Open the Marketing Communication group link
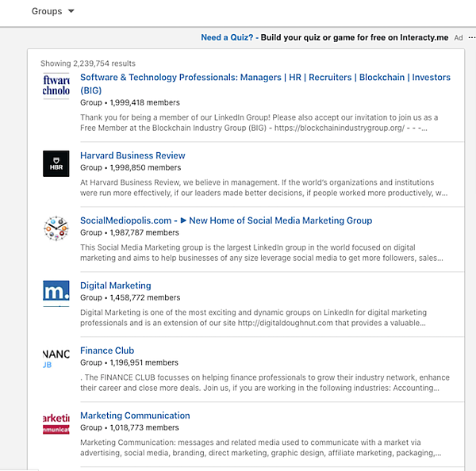Viewport: 476px width, 471px height. tap(135, 415)
